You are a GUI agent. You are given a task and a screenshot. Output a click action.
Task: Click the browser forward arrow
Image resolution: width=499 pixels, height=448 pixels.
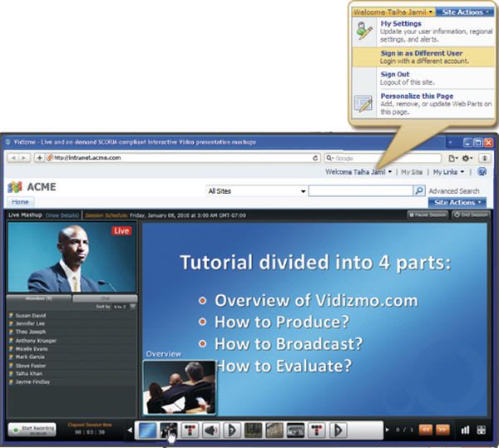pos(24,158)
